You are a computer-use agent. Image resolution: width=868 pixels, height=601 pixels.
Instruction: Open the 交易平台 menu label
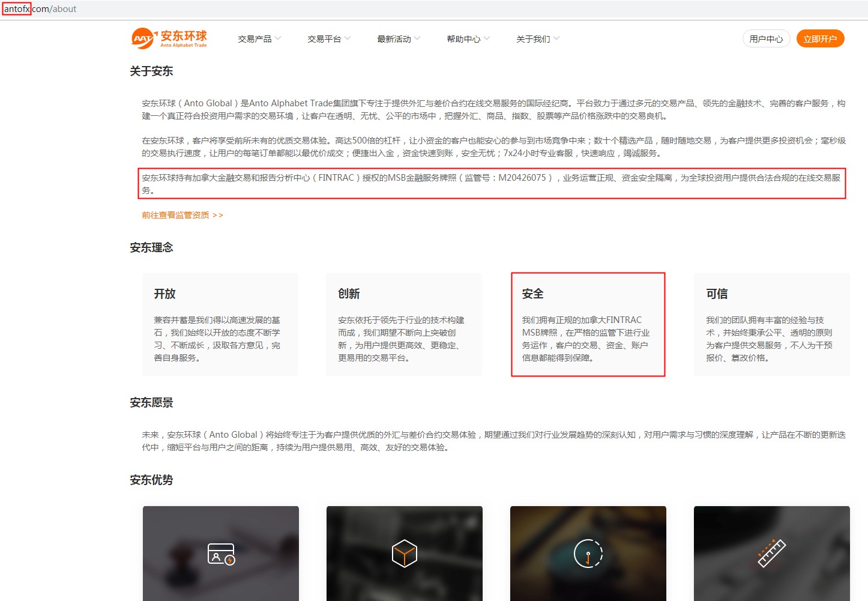tap(324, 39)
